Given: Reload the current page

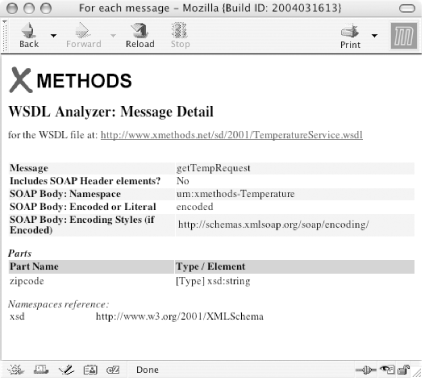Looking at the screenshot, I should pyautogui.click(x=140, y=35).
